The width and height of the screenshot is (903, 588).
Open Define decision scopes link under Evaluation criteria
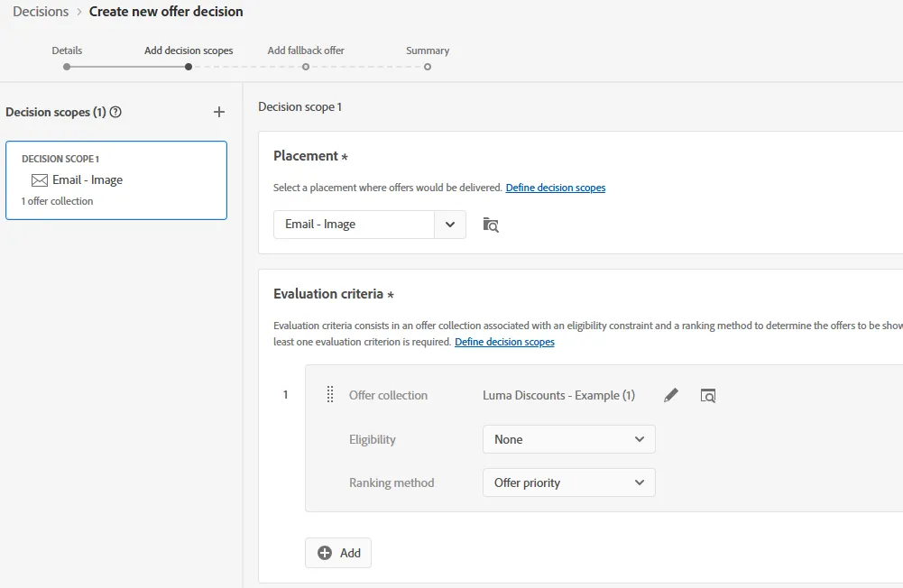point(504,342)
